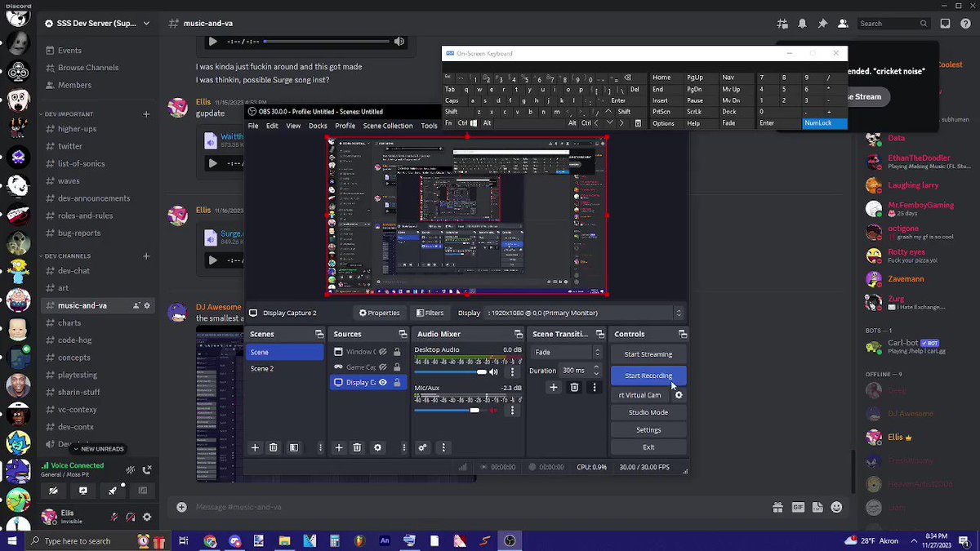Pop out the Audio Mixer dock
Viewport: 980px width, 551px height.
518,334
